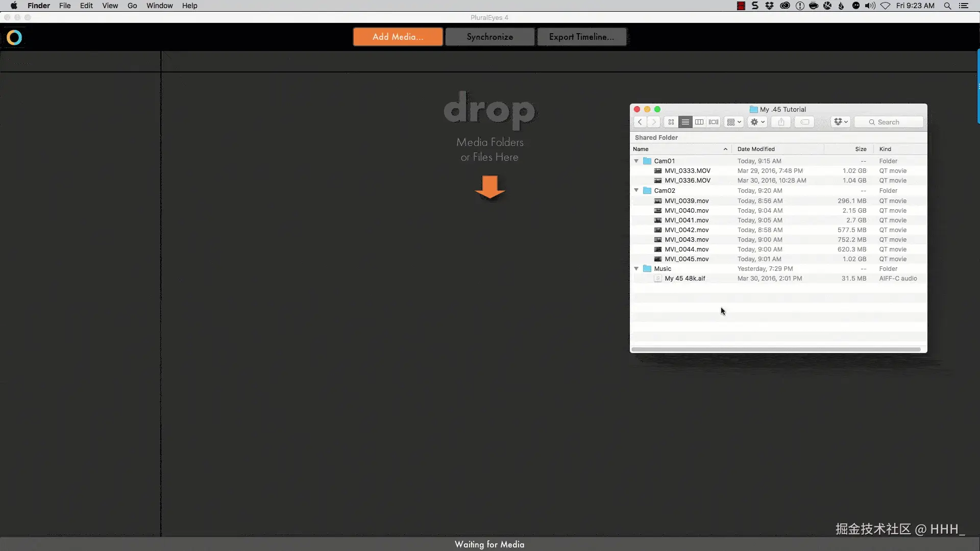Collapse the Music folder
The height and width of the screenshot is (551, 980).
(636, 268)
